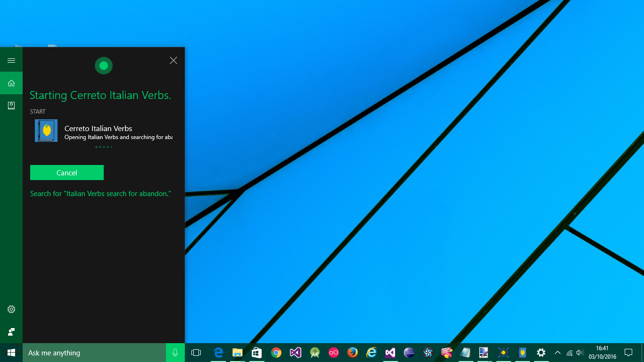Open the second Visual Studio taskbar icon
644x362 pixels.
coord(390,353)
